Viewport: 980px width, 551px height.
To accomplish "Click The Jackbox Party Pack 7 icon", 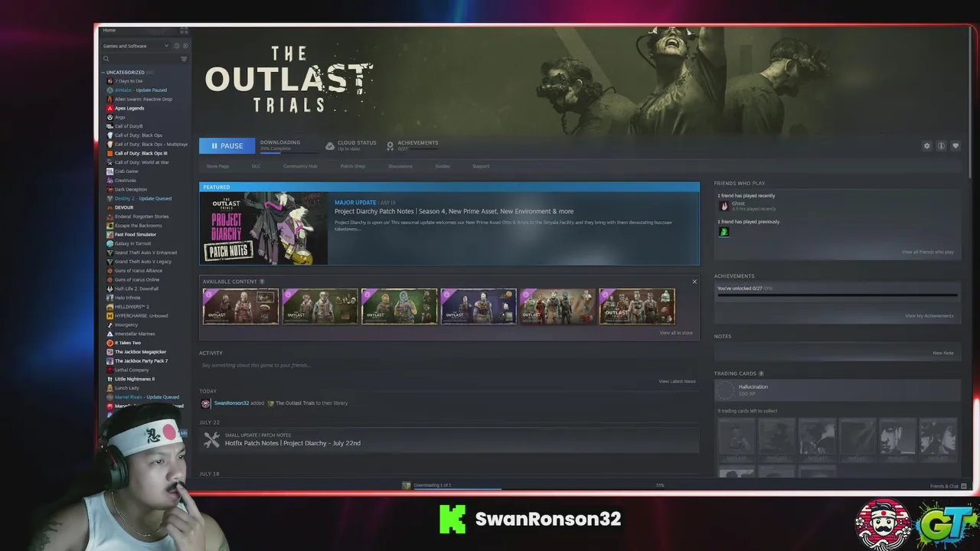I will pos(110,361).
